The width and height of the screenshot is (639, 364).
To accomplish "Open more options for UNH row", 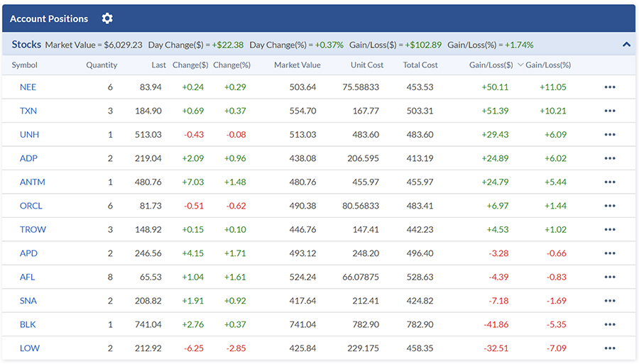I will click(x=610, y=134).
